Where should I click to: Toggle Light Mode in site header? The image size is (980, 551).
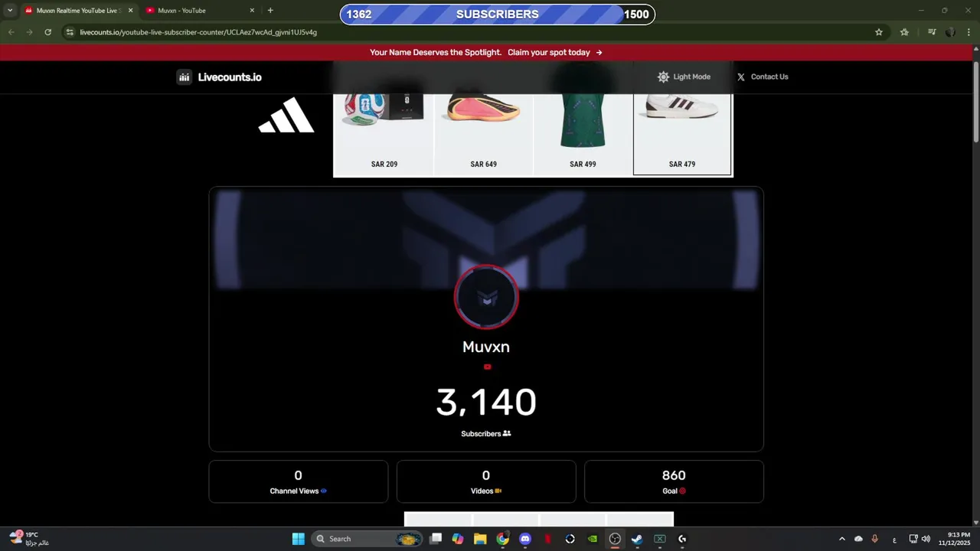(x=684, y=77)
